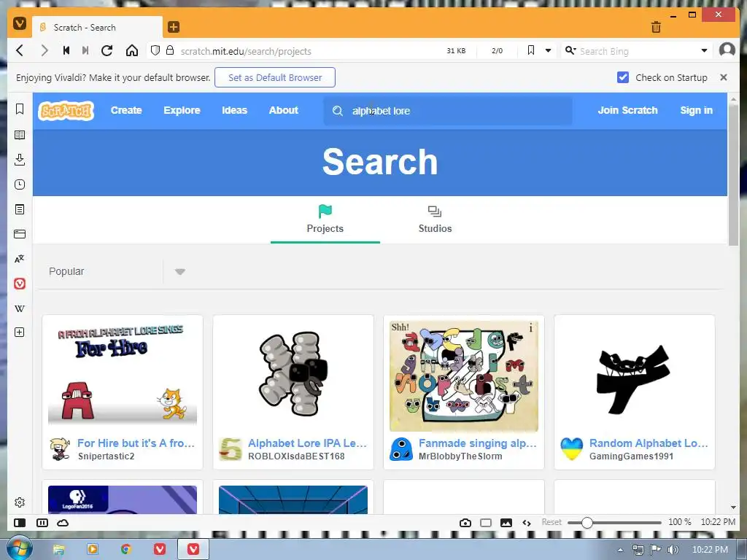Screen dimensions: 747x560
Task: Open address bar history dropdown arrow
Action: tap(549, 50)
